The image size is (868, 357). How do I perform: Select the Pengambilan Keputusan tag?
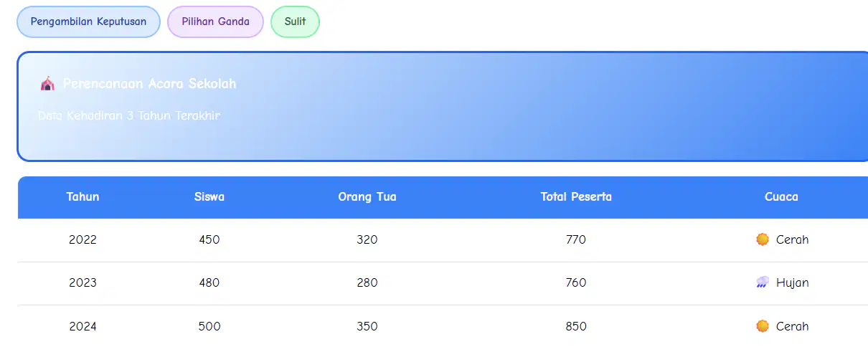click(x=88, y=22)
